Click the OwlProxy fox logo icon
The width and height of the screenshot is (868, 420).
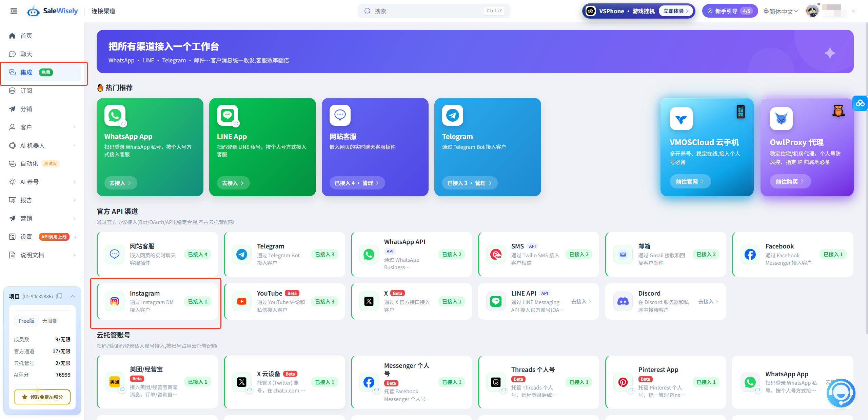tap(781, 119)
